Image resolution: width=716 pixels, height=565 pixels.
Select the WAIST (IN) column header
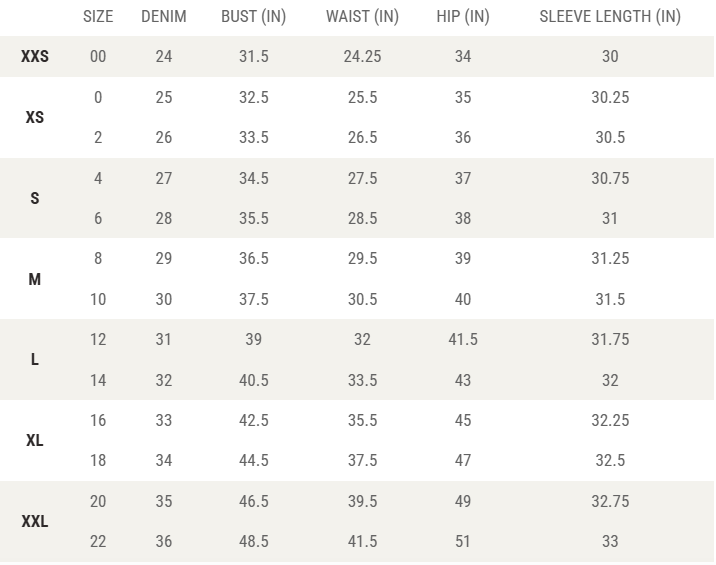click(362, 16)
